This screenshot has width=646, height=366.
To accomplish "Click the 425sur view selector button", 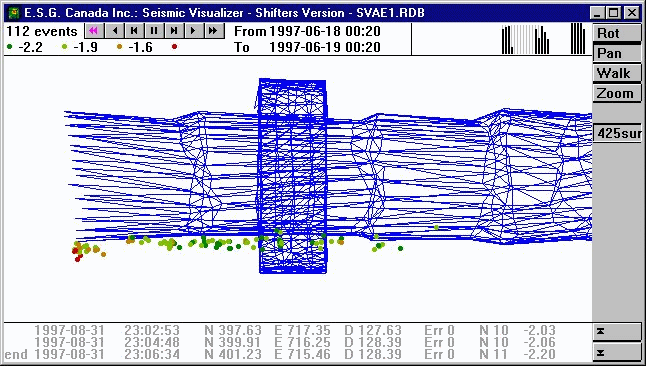I will click(x=617, y=134).
